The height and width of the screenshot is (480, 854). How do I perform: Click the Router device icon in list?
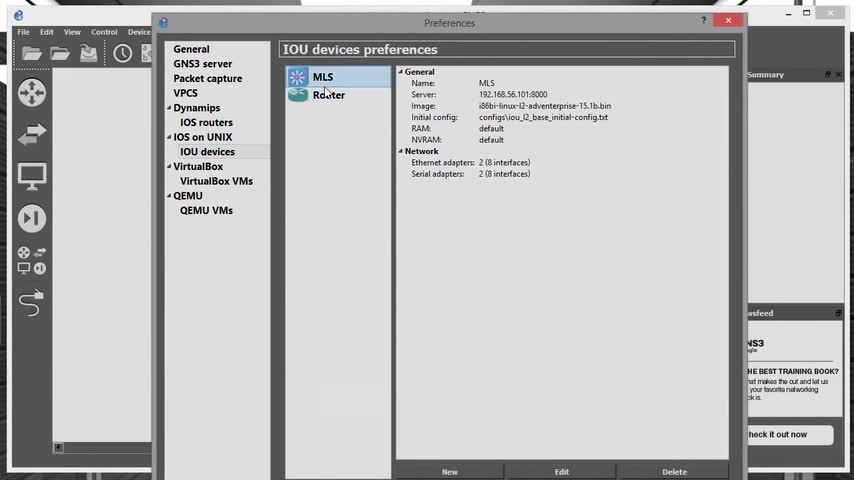point(297,95)
